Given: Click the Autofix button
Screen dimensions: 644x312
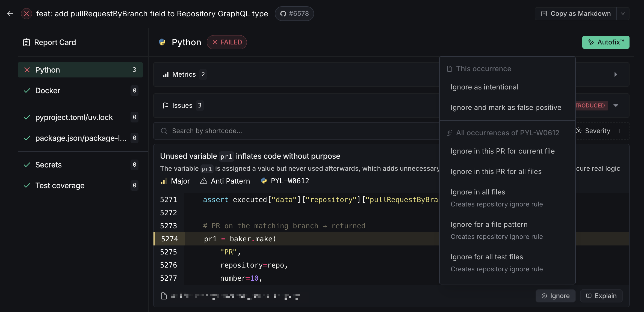Looking at the screenshot, I should (605, 42).
